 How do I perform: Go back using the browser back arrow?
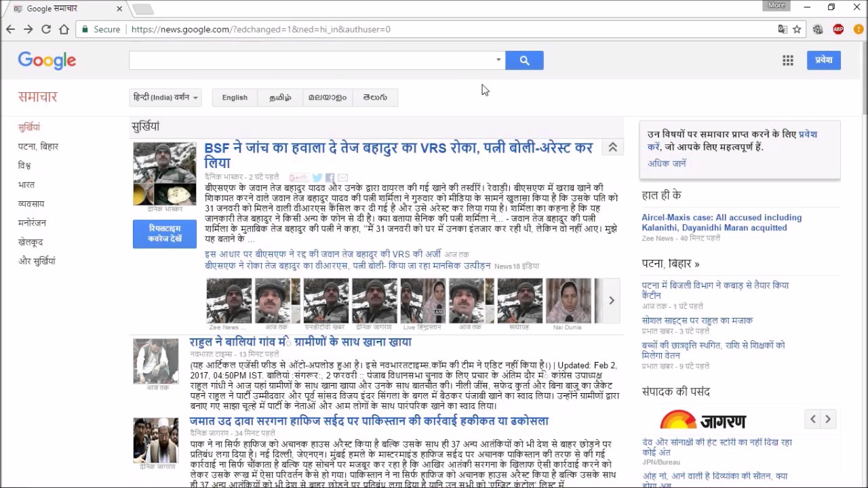tap(10, 29)
